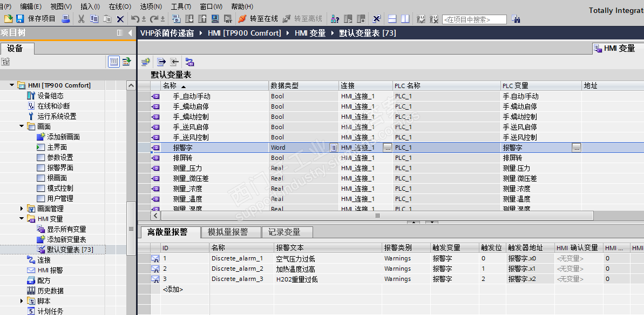Switch to 模拟量报警 tab
Screen dimensions: 644x315
tap(230, 232)
